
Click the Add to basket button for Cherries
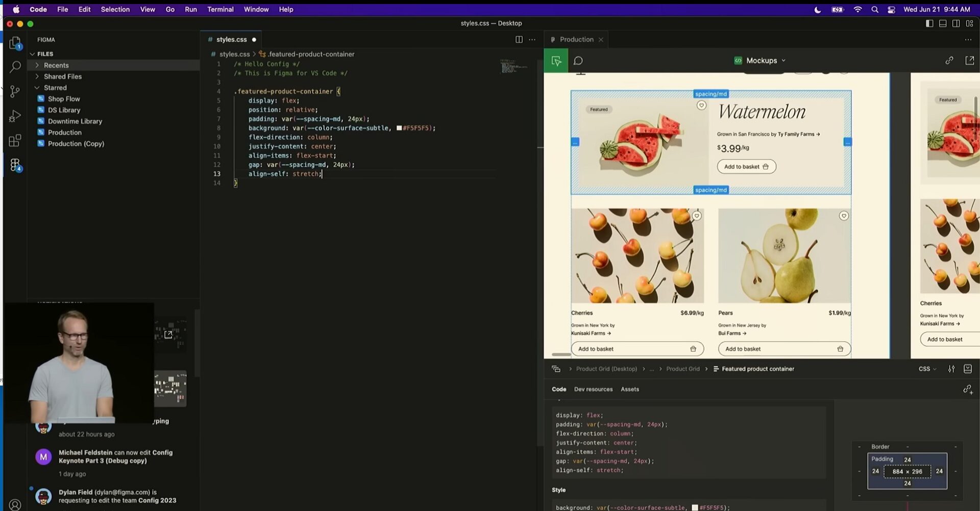(637, 348)
